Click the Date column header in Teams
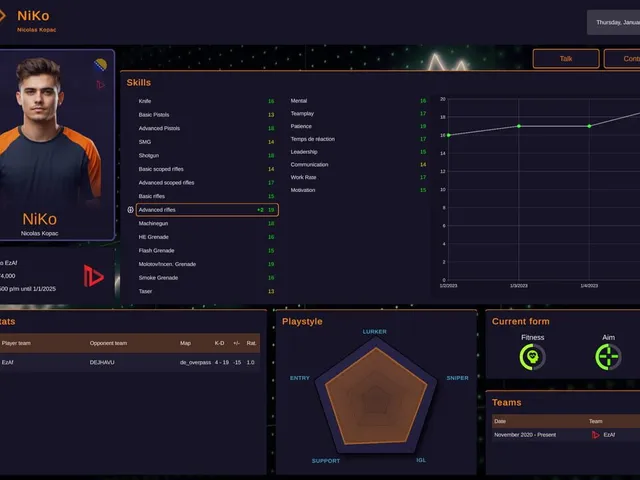 coord(500,421)
